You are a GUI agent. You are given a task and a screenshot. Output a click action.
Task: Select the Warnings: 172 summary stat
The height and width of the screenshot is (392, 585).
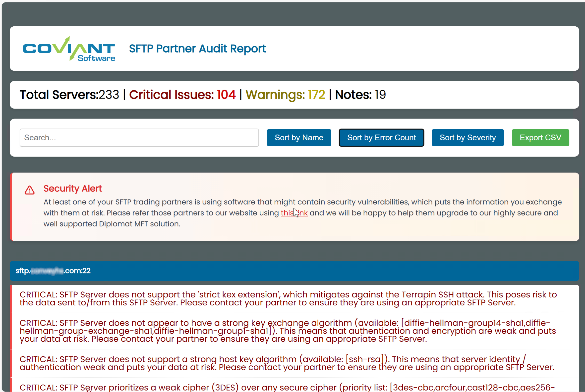(x=285, y=95)
